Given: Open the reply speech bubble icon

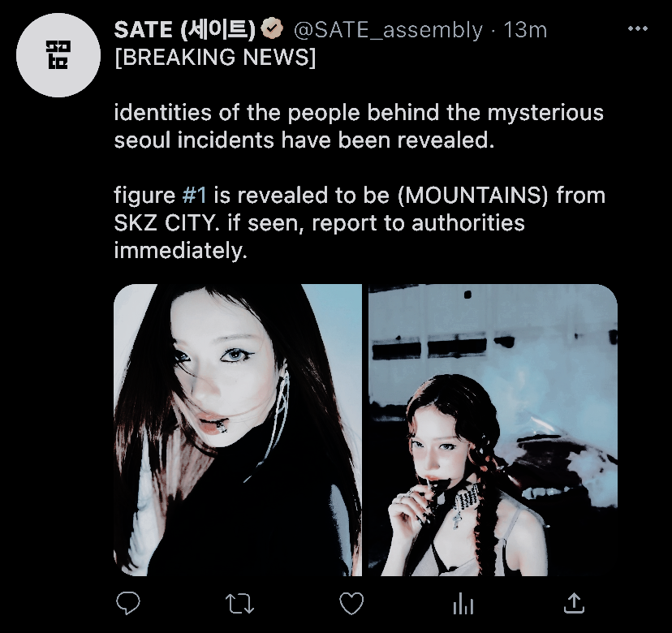Looking at the screenshot, I should coord(127,603).
